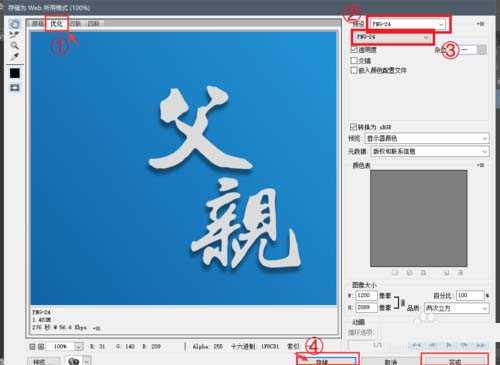The image size is (500, 365).
Task: Click the zoom-out box icon at bottom left
Action: click(32, 347)
